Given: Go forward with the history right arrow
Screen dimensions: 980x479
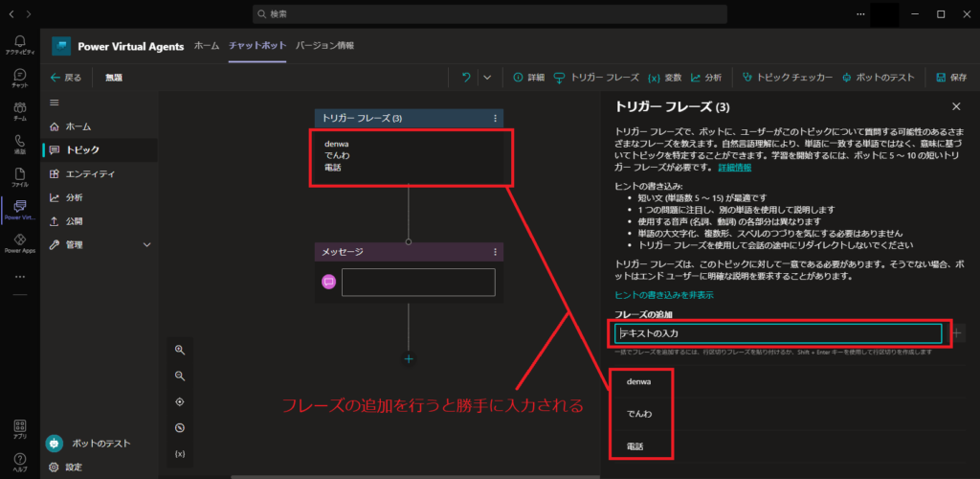Looking at the screenshot, I should pos(29,13).
